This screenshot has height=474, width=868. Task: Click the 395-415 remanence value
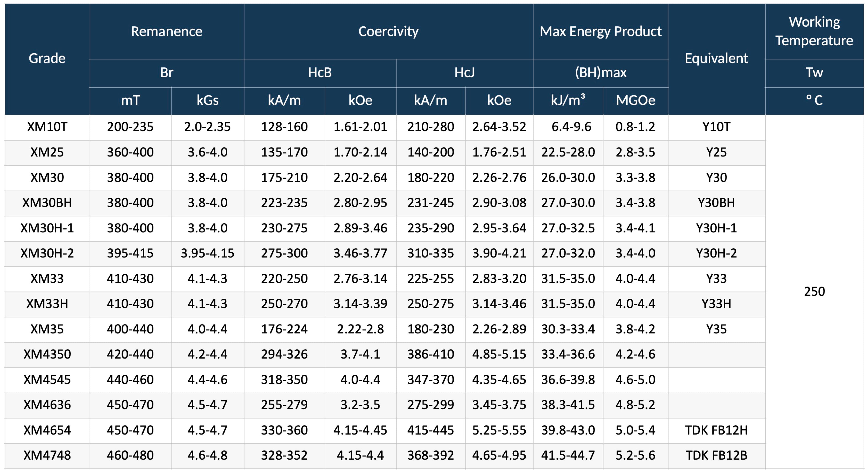130,253
